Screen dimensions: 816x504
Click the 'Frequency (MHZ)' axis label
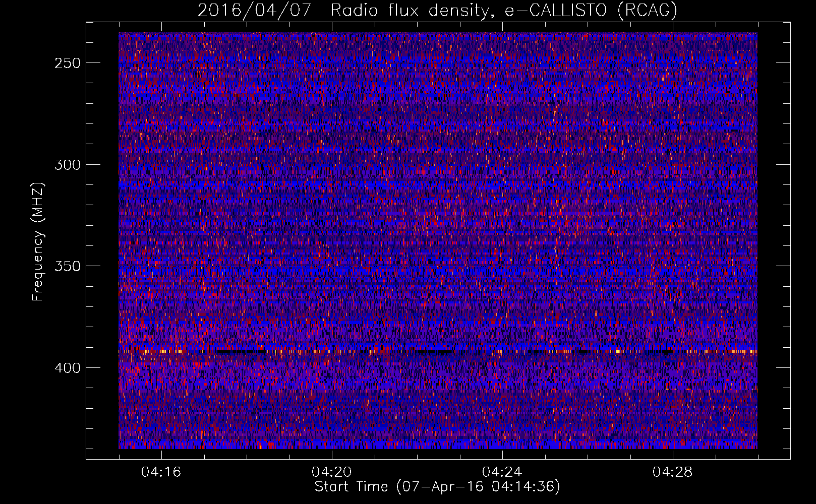(x=38, y=241)
